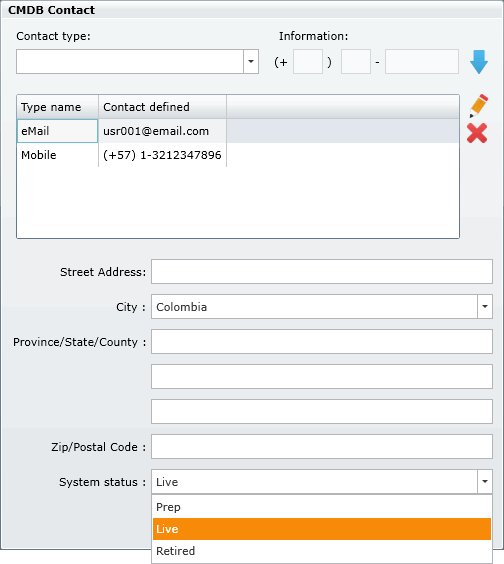Screen dimensions: 504x564
Task: Collapse the System status dropdown arrow
Action: pyautogui.click(x=485, y=481)
